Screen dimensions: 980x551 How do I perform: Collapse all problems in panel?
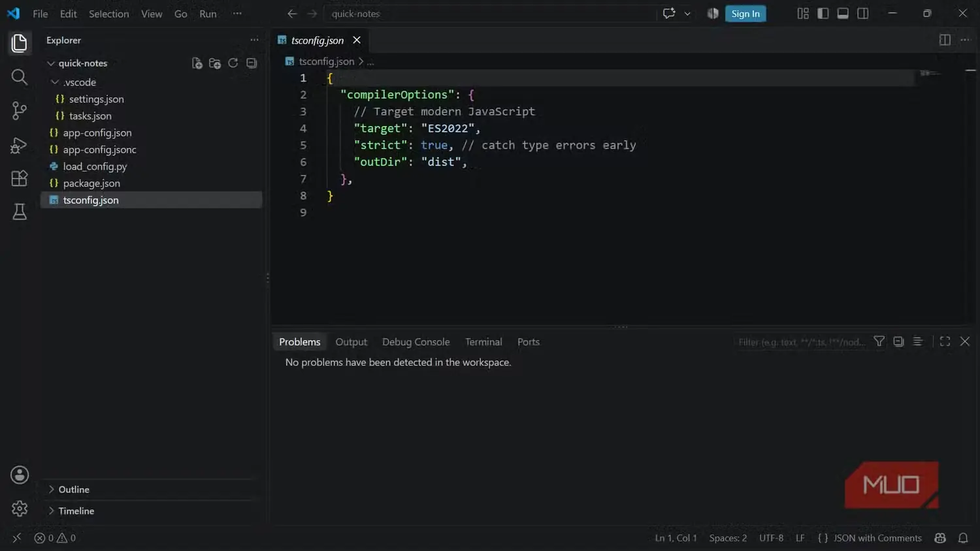(x=898, y=341)
